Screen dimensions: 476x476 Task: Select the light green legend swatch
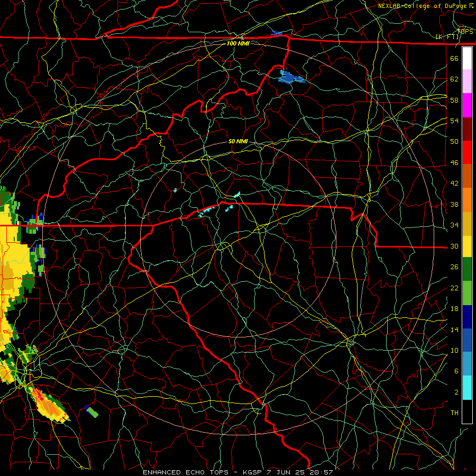(467, 293)
